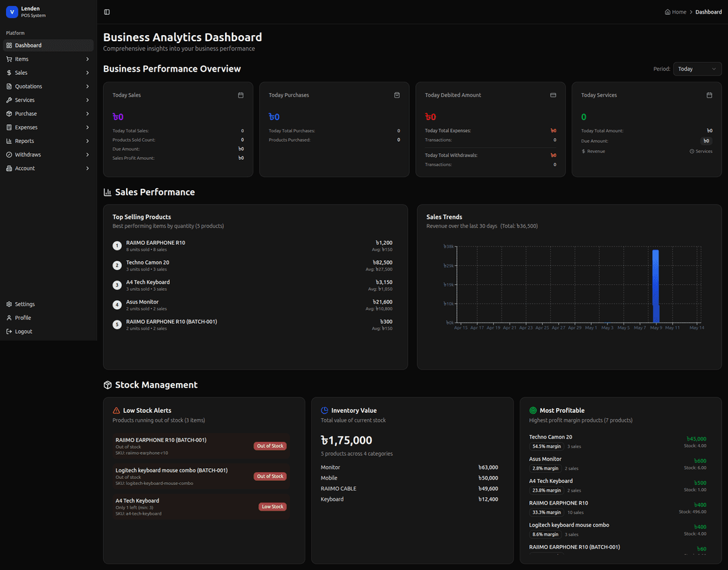Click the 23.8% margin badge
The image size is (728, 570).
(x=547, y=490)
